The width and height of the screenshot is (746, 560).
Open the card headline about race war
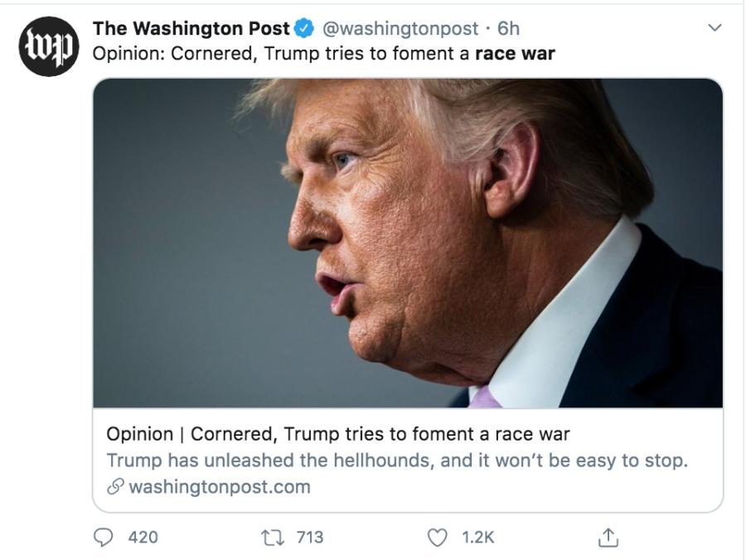tap(338, 433)
